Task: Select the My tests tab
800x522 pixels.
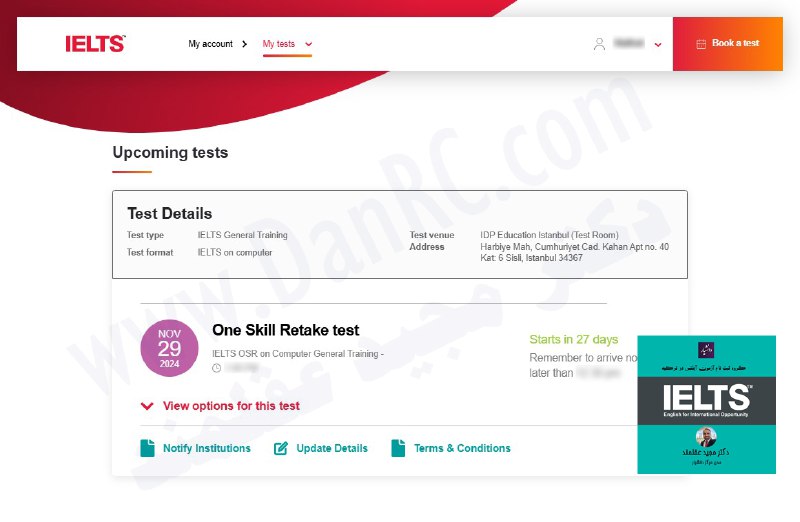Action: click(x=279, y=44)
